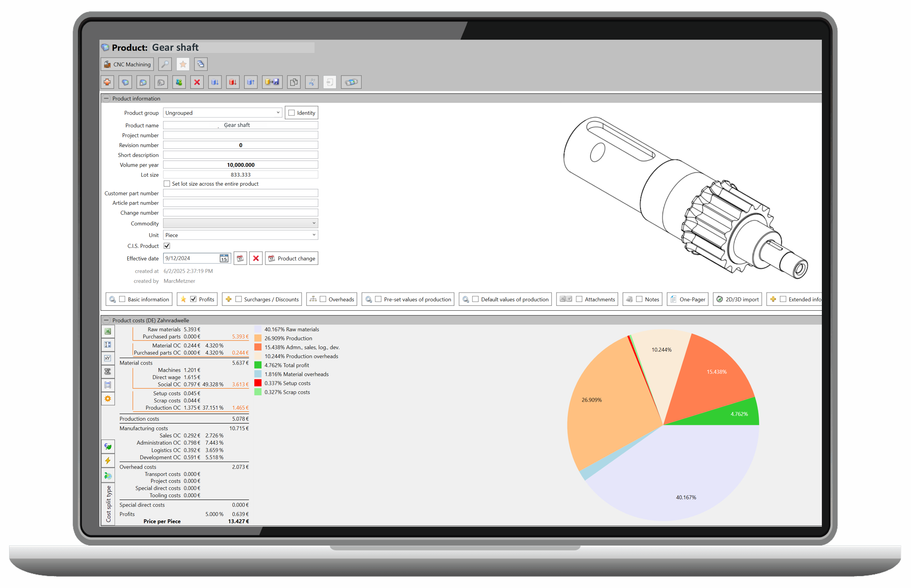Viewport: 911px width, 588px height.
Task: Click the lightning bolt icon in cost sidebar
Action: tap(108, 461)
